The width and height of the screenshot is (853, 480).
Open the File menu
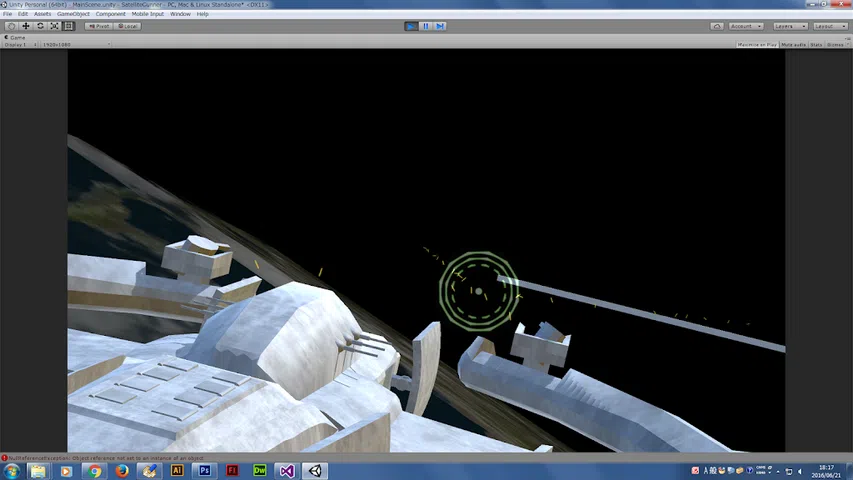pyautogui.click(x=8, y=14)
